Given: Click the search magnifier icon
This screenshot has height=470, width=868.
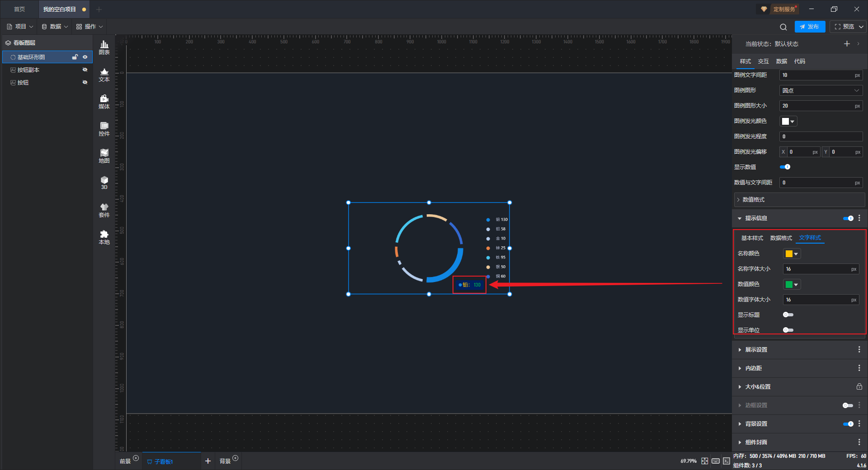Looking at the screenshot, I should [783, 27].
